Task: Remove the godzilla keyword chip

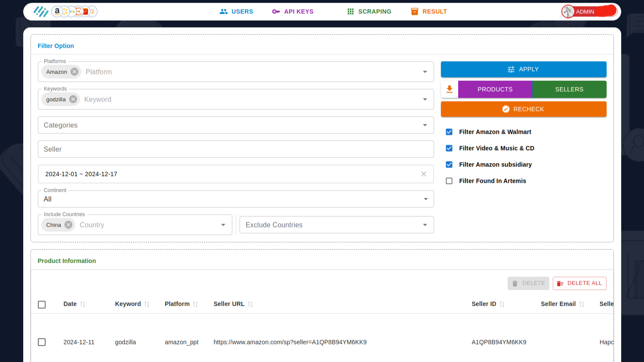Action: [x=73, y=99]
